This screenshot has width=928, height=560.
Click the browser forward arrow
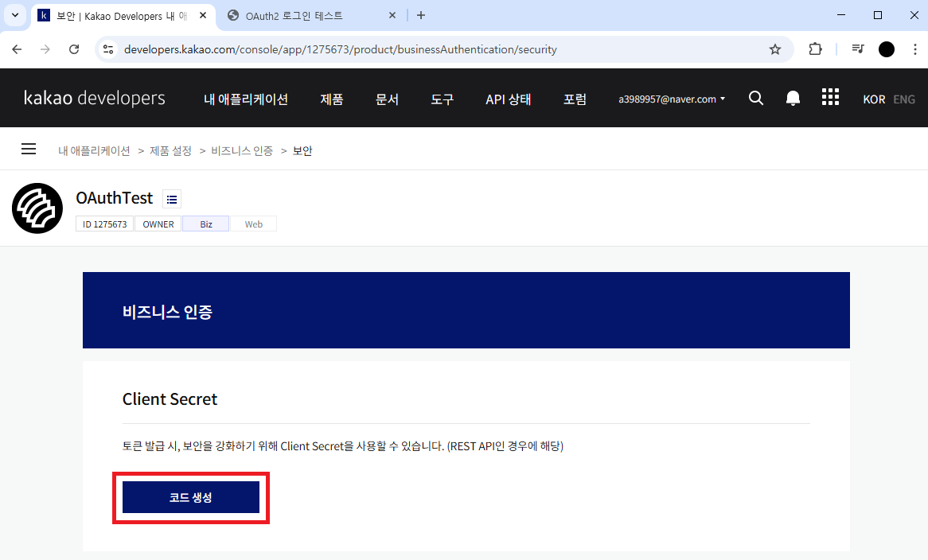[45, 49]
